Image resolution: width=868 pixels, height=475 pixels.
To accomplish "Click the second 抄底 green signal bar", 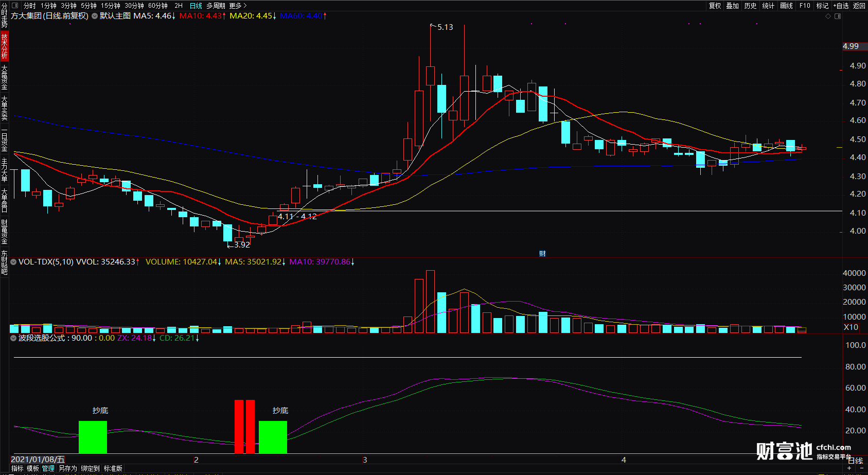I will [273, 437].
